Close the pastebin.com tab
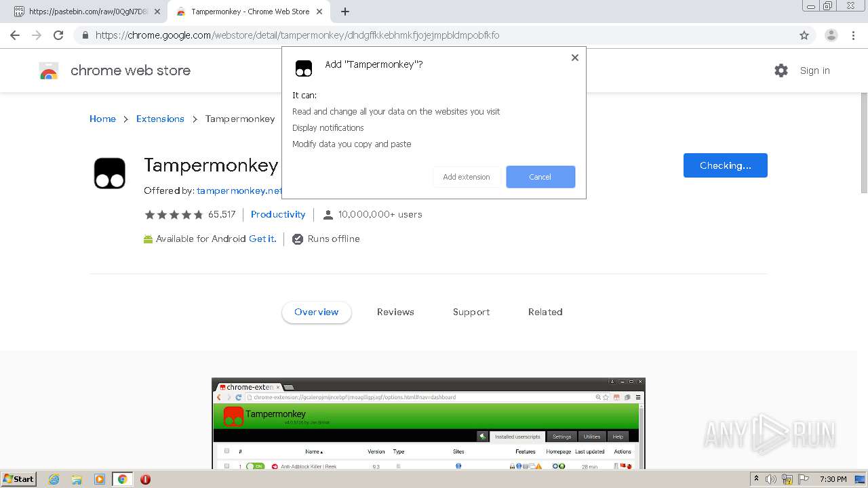 pos(157,12)
